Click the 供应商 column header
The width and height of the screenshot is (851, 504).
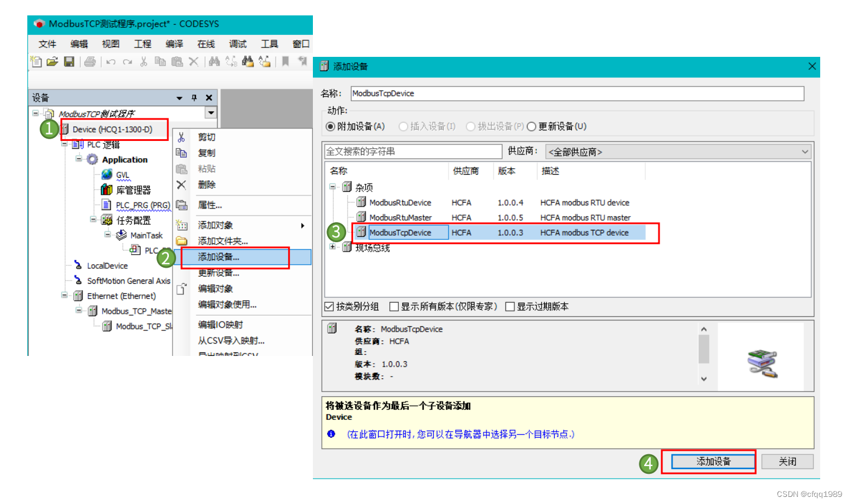(472, 171)
